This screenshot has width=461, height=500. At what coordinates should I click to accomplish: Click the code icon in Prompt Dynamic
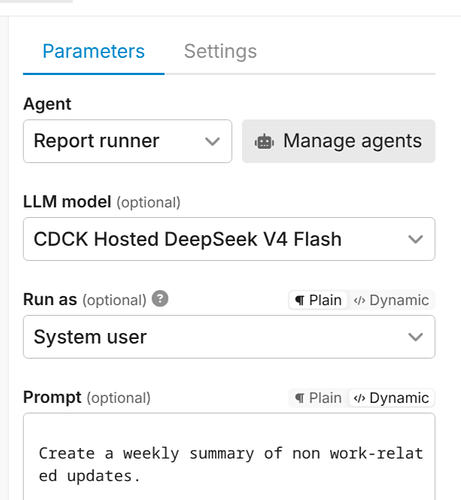tap(359, 398)
